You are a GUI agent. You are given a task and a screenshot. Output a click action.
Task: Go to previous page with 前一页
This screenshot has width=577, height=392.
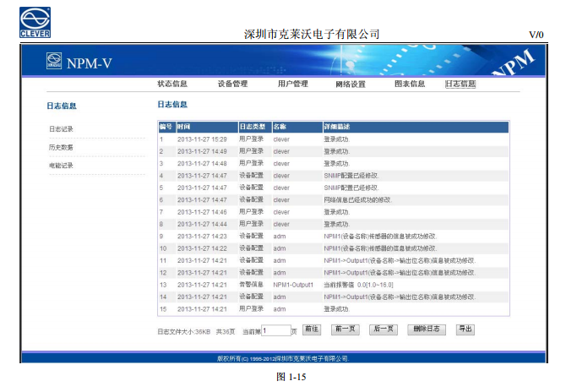pyautogui.click(x=346, y=329)
